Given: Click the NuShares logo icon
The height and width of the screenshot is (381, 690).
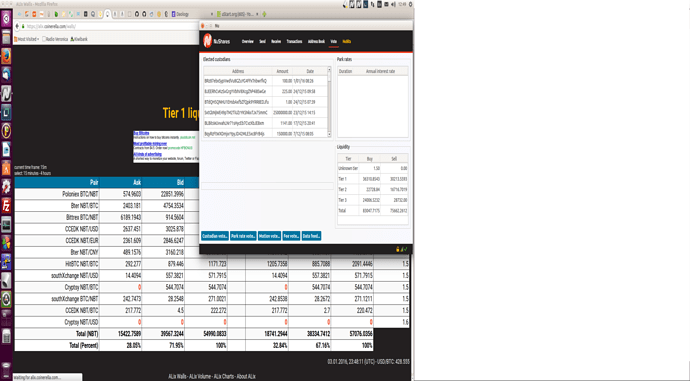Looking at the screenshot, I should tap(208, 41).
